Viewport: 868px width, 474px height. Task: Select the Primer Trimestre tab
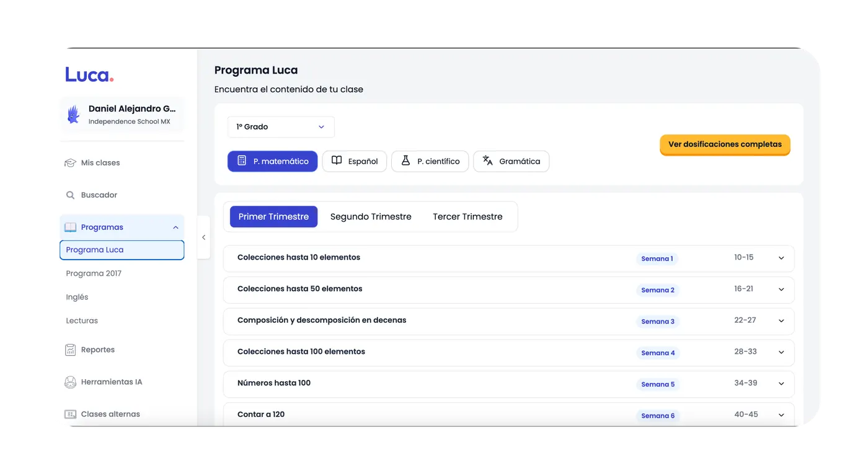pyautogui.click(x=273, y=217)
